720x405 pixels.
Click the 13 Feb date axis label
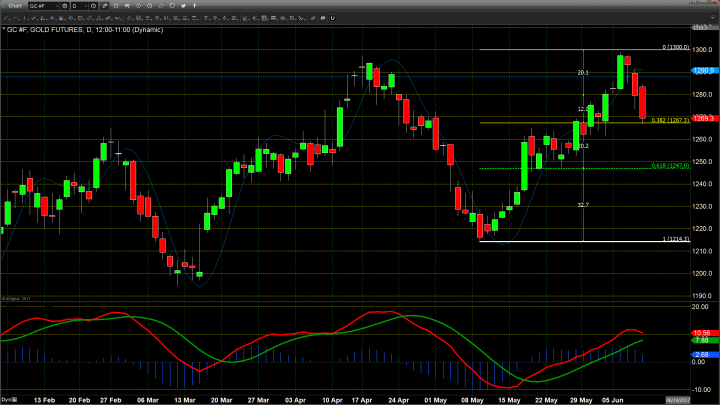point(44,400)
